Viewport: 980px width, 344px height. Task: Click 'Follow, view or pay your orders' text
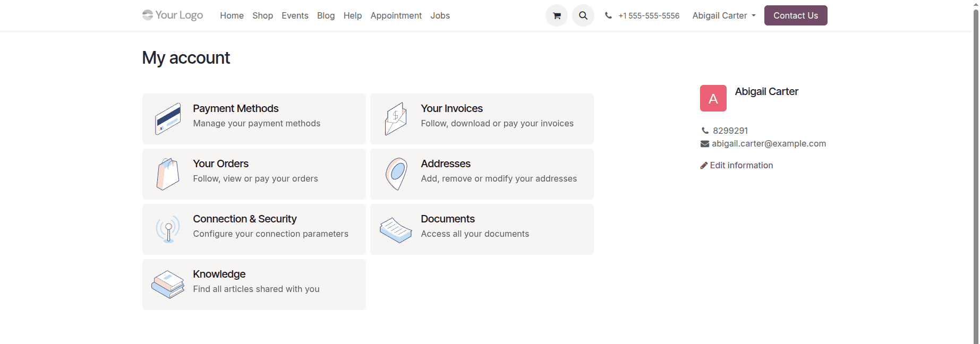click(x=255, y=178)
